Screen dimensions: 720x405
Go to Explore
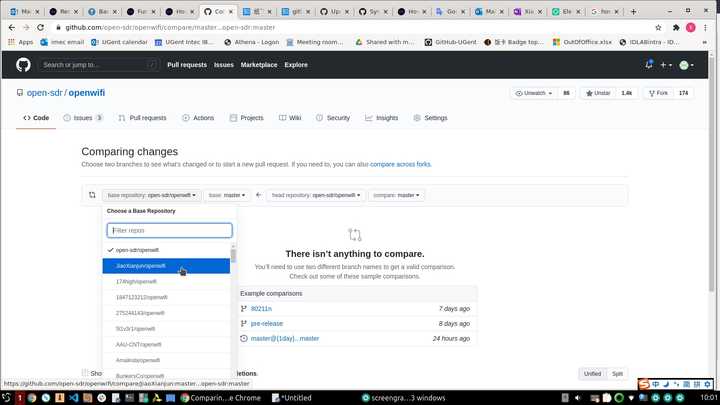pyautogui.click(x=296, y=65)
